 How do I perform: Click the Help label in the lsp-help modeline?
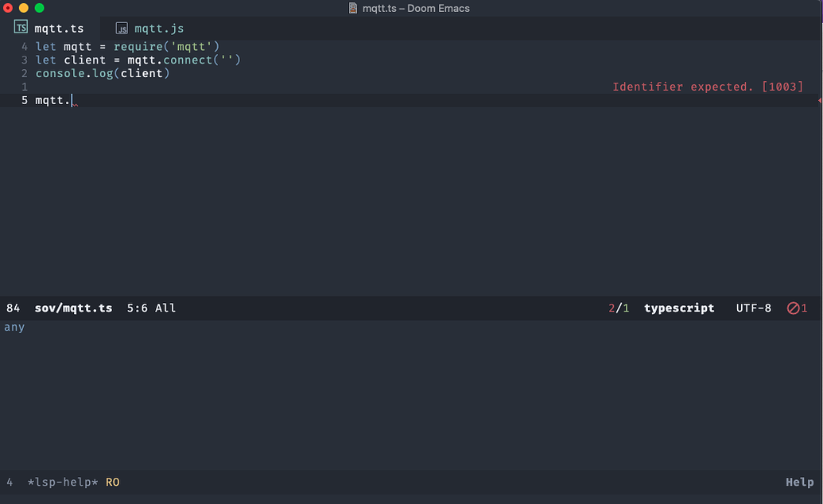799,482
